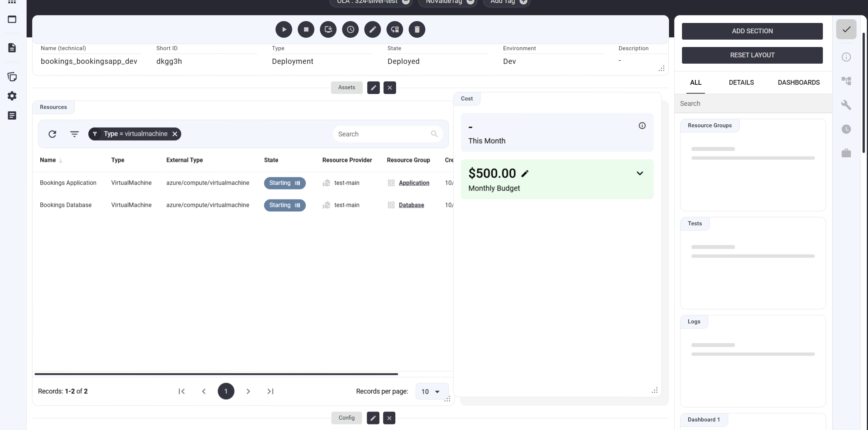Expand the Monthly Budget chevron
Viewport: 868px width, 430px height.
tap(639, 173)
